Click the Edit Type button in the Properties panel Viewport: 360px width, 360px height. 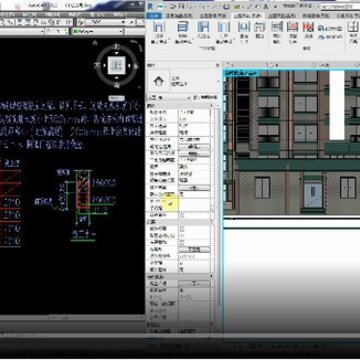click(206, 97)
